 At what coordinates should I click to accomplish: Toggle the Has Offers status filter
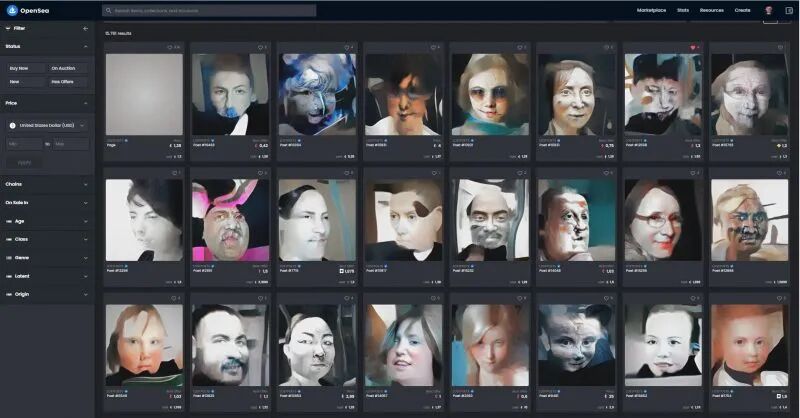(x=68, y=82)
